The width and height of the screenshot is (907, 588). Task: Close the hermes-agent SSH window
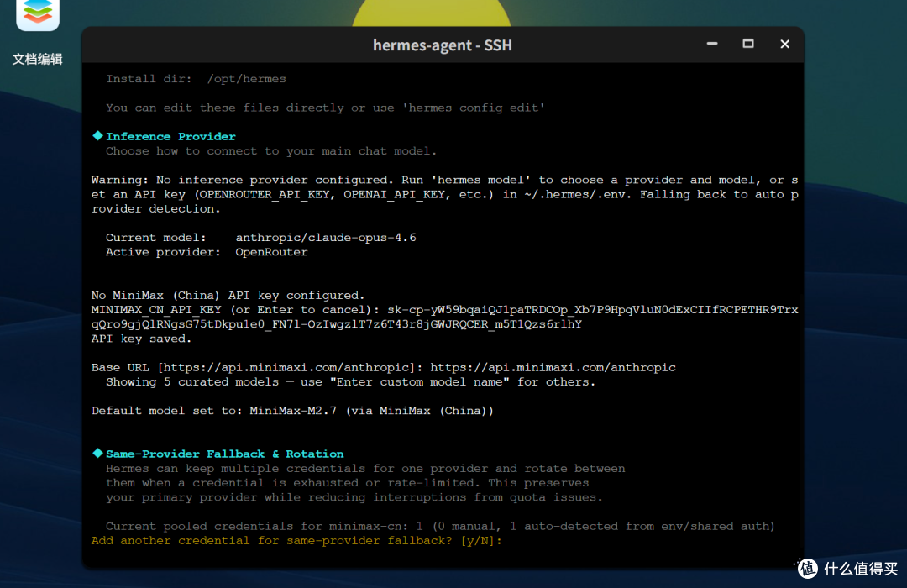pyautogui.click(x=784, y=44)
